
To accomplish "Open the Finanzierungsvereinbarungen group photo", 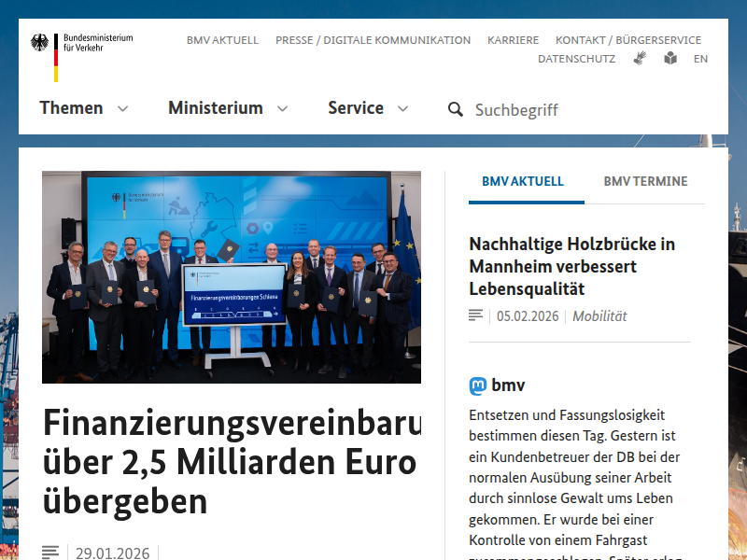I will tap(231, 276).
